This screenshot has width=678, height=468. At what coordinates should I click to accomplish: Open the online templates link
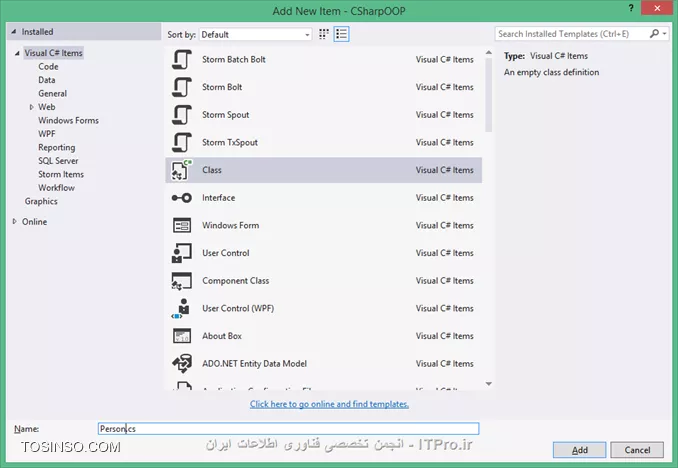pos(329,404)
